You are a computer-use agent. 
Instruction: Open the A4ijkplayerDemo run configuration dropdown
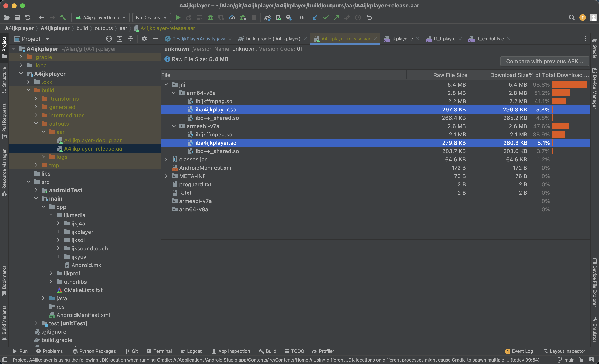pyautogui.click(x=101, y=17)
